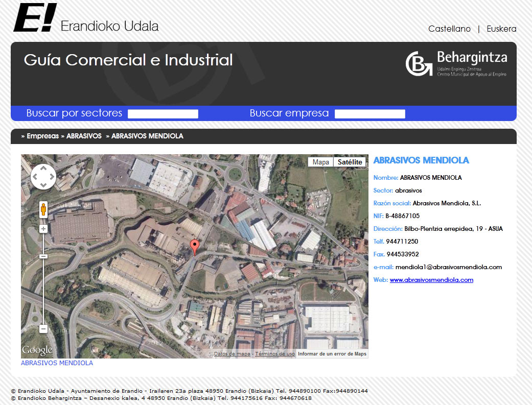Switch language to Castellano
532x405 pixels.
[449, 29]
